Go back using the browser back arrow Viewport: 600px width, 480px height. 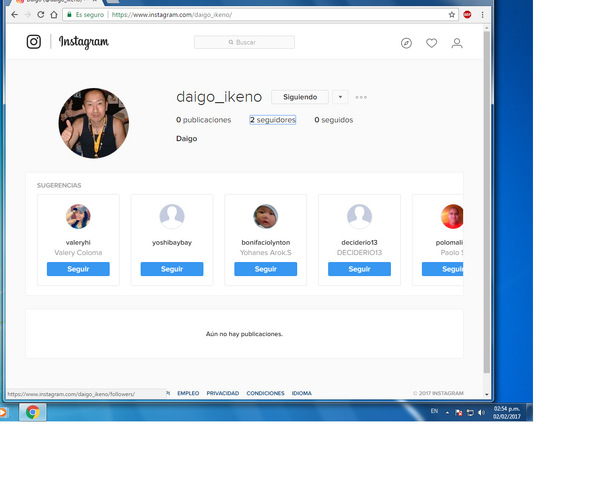pos(15,15)
